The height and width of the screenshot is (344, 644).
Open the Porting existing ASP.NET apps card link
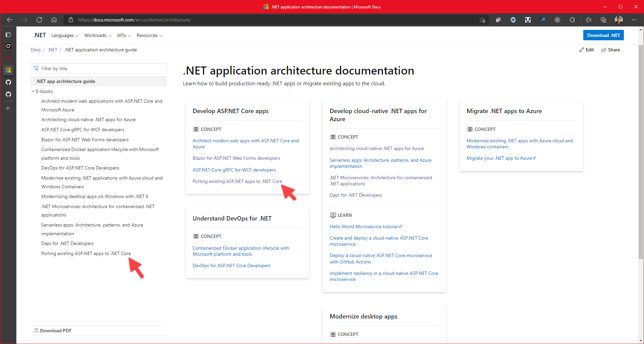click(237, 181)
